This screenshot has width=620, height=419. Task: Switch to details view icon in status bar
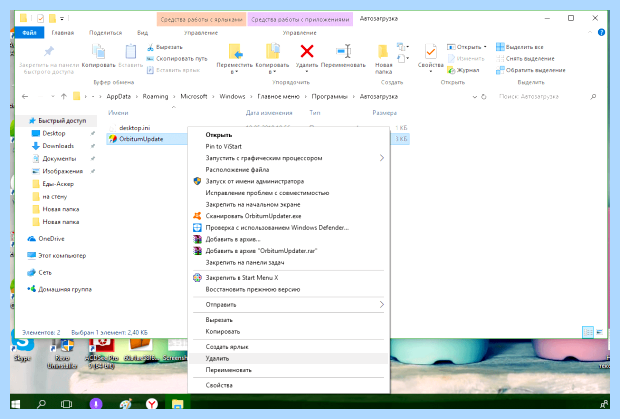588,332
